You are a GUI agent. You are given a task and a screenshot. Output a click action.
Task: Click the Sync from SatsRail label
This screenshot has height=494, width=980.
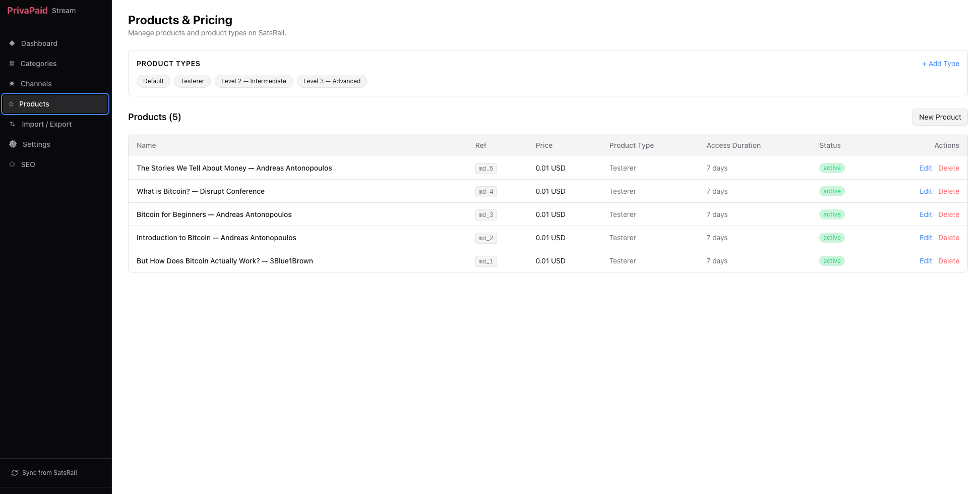(49, 473)
